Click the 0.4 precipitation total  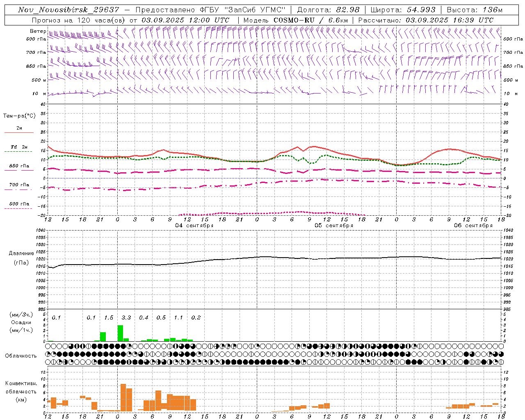[x=144, y=317]
